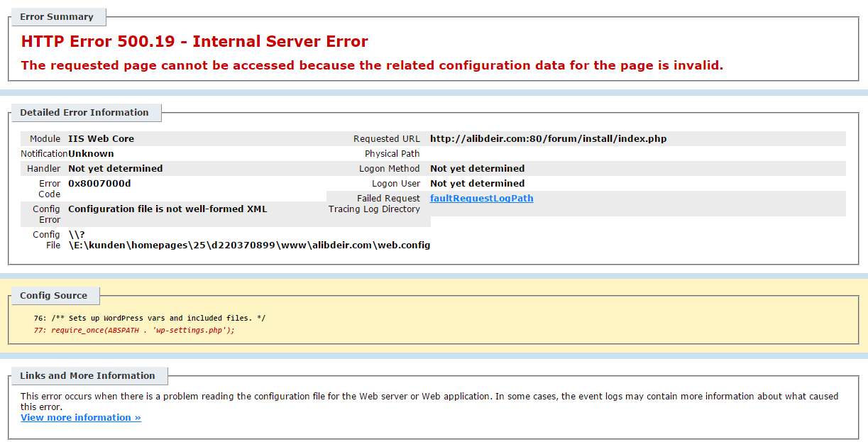Click Logon Method value Not yet determined

478,169
